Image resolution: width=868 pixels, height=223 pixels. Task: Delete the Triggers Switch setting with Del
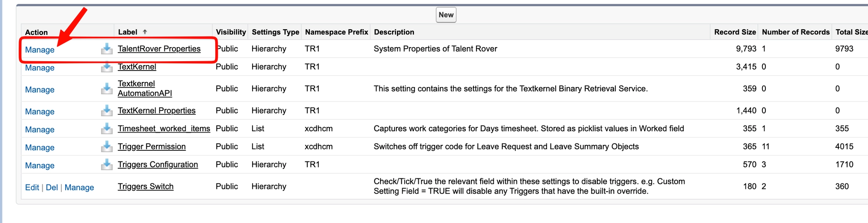click(52, 187)
